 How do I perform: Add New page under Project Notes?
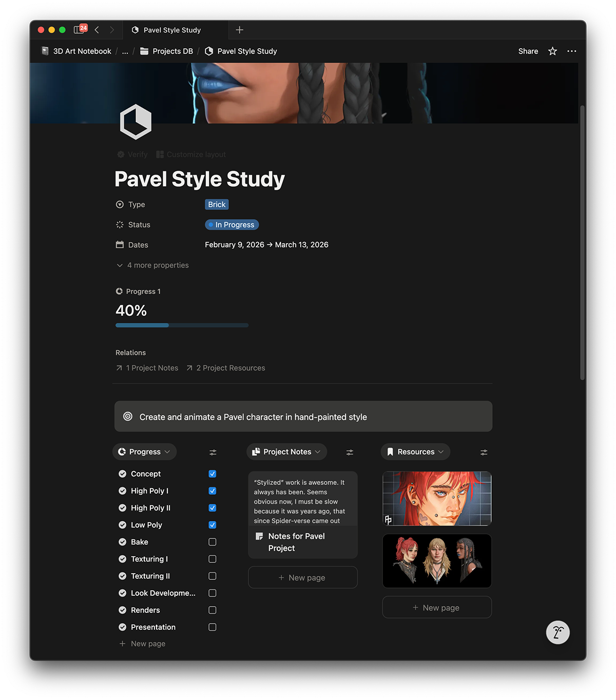click(303, 577)
